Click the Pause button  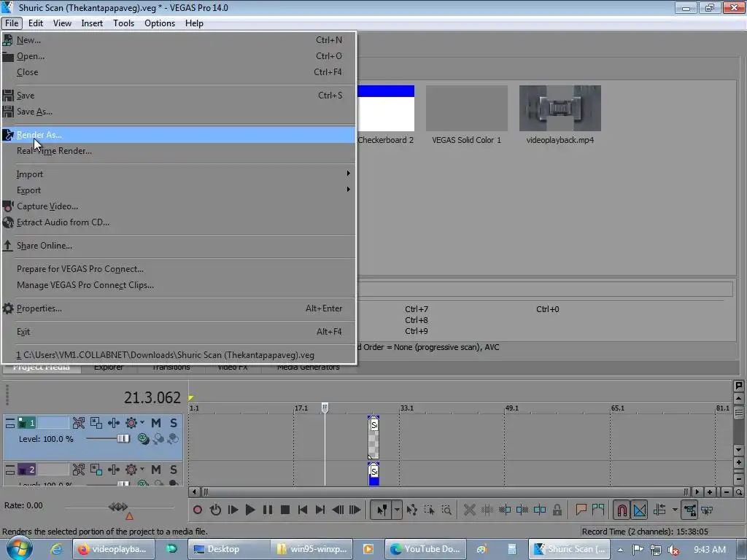pos(268,510)
